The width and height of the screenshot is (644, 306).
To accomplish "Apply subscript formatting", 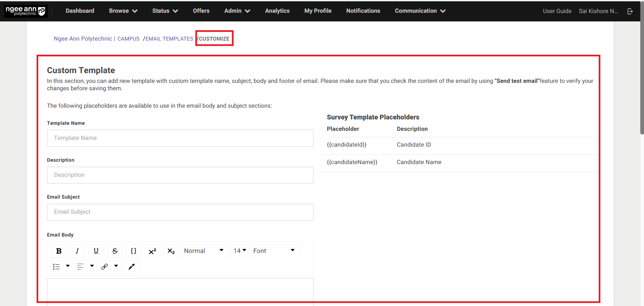I will (171, 251).
